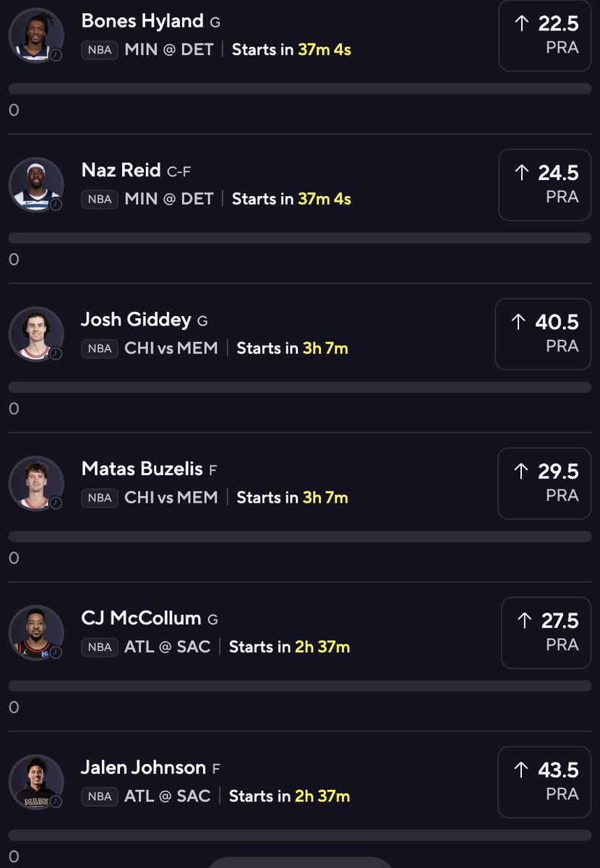
Task: Click the progress bar under Josh Giddey
Action: [299, 388]
